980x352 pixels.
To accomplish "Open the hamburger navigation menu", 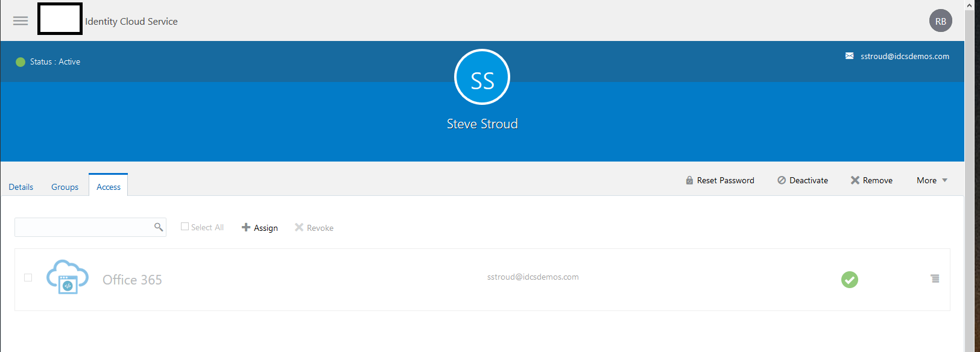I will pos(21,21).
